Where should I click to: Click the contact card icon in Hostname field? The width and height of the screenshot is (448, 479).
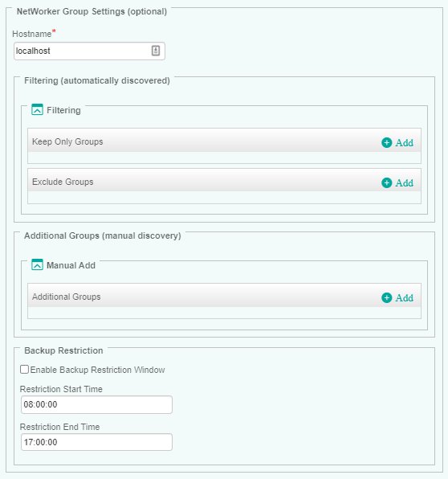pyautogui.click(x=156, y=51)
